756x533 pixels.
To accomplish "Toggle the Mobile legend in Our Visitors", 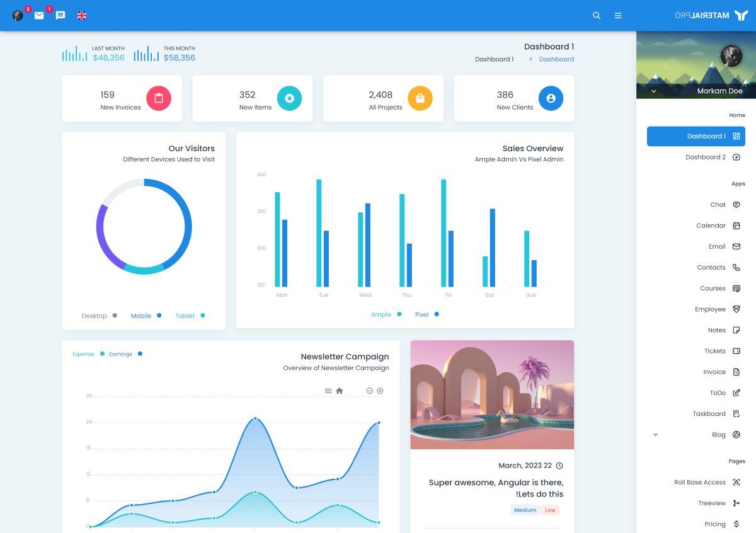I will pyautogui.click(x=146, y=316).
